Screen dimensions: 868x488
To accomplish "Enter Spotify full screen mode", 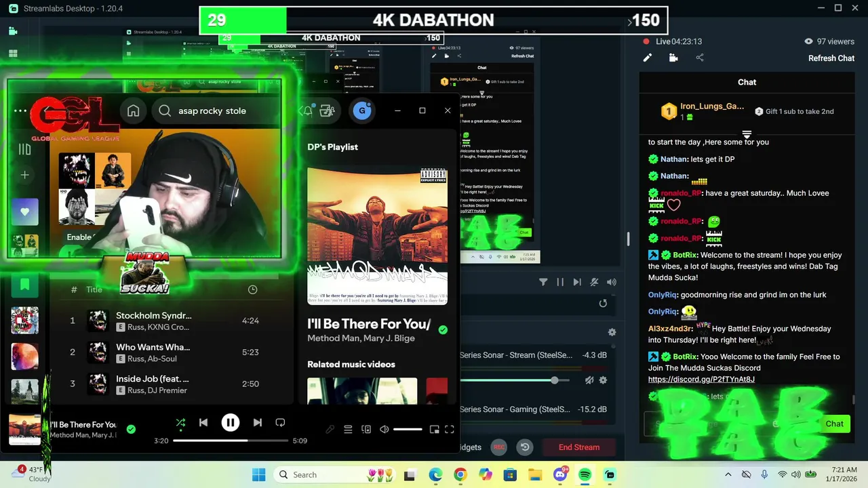I will (449, 429).
